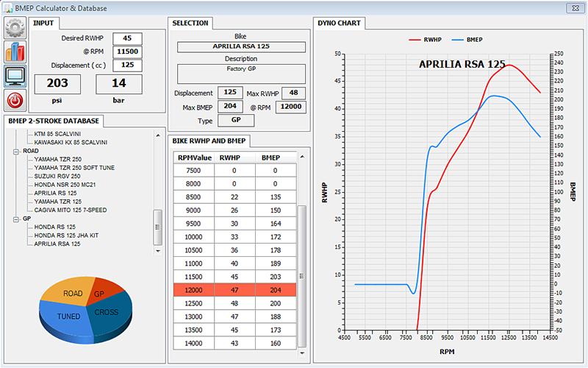Viewport: 588px width, 368px height.
Task: Select the BIKE RWHP AND BMEP tab
Action: (209, 141)
